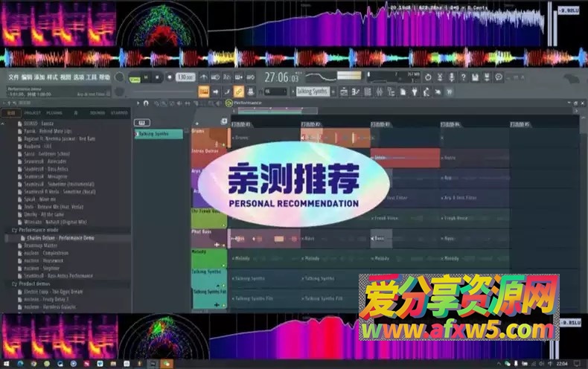The width and height of the screenshot is (588, 369).
Task: Toggle the recording countdown icon
Action: (x=227, y=77)
